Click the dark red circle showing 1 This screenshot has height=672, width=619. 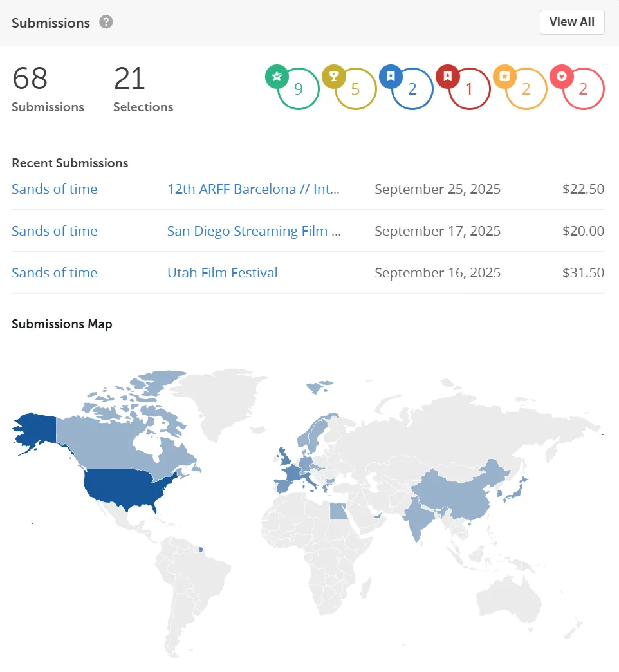coord(469,89)
